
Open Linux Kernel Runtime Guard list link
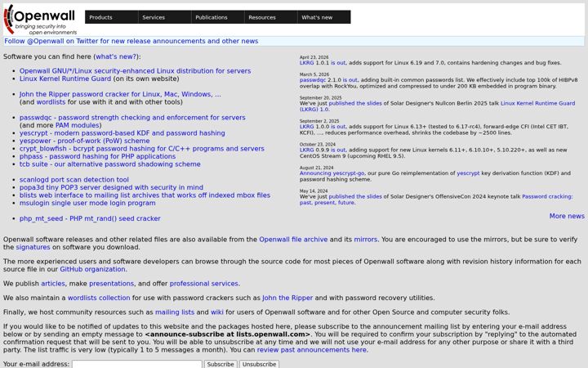coord(65,79)
